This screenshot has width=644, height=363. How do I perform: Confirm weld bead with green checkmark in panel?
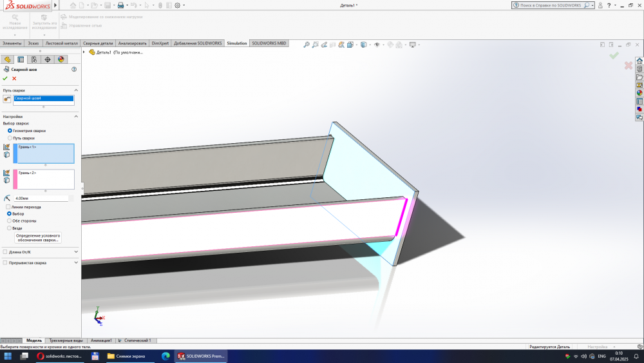pyautogui.click(x=5, y=78)
